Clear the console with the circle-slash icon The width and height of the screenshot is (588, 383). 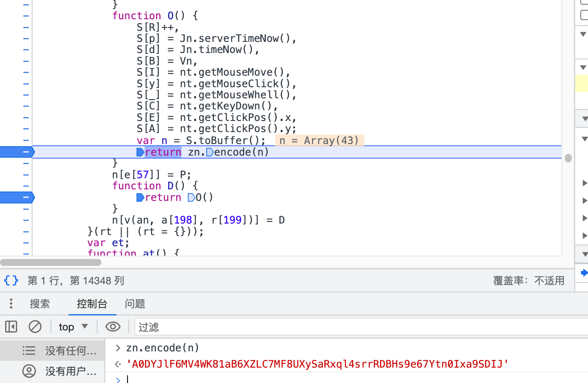35,327
